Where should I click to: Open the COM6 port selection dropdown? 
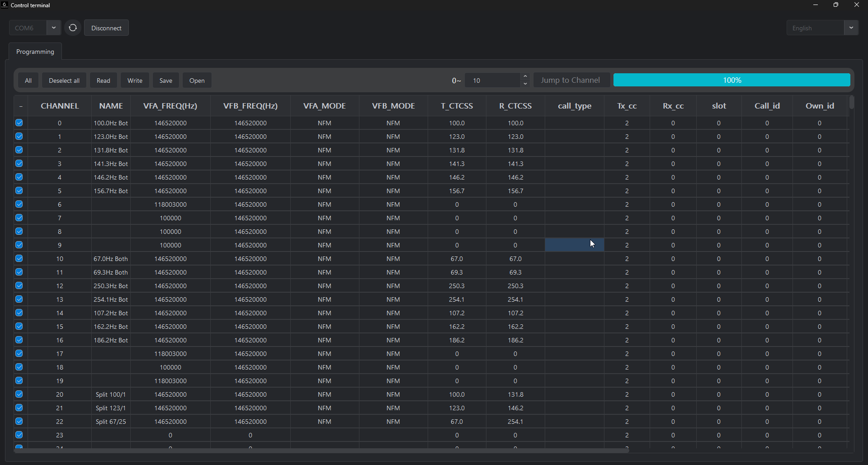(53, 28)
